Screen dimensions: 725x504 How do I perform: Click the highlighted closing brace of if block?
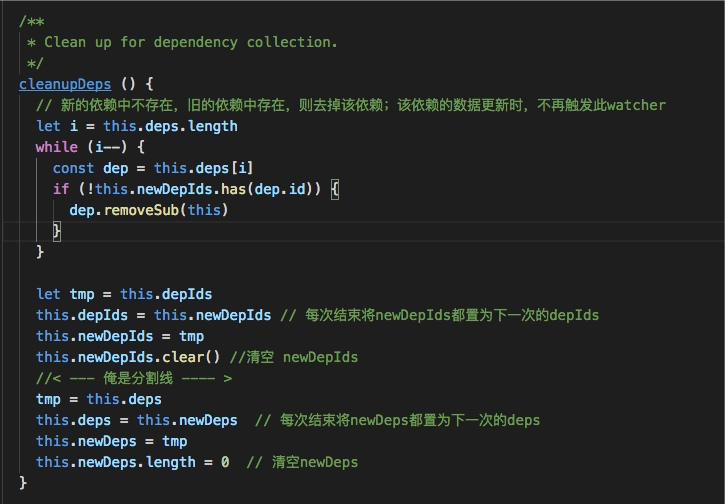click(56, 231)
